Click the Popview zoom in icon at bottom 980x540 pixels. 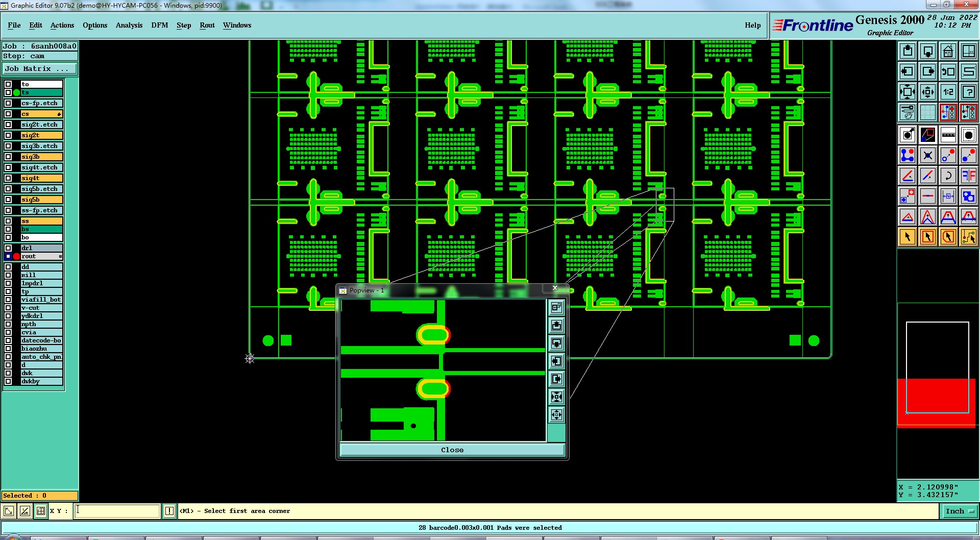[x=556, y=397]
